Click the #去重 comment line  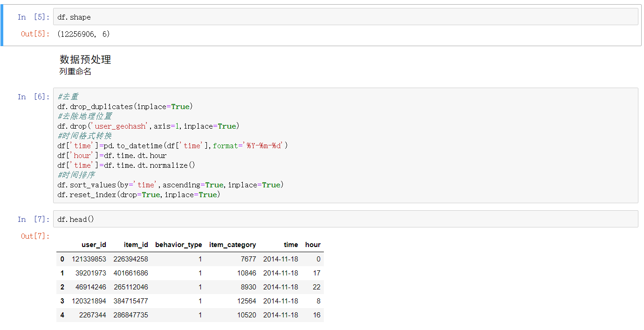[x=68, y=97]
